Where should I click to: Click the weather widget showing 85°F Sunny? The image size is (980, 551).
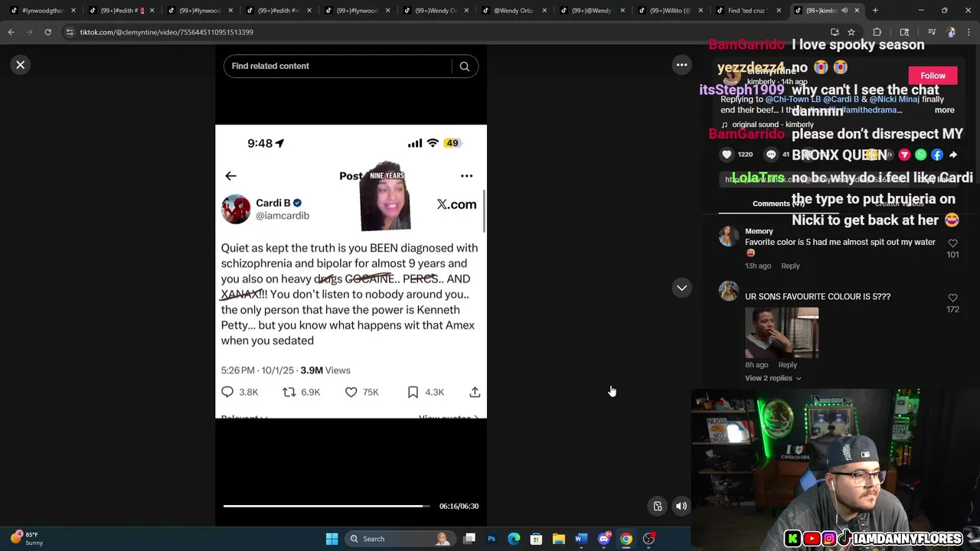pyautogui.click(x=28, y=539)
